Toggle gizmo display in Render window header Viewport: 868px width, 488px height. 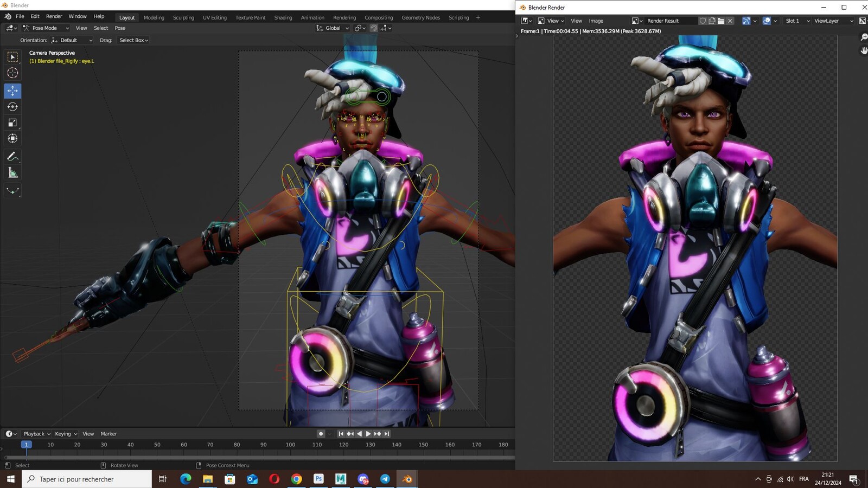click(x=746, y=21)
